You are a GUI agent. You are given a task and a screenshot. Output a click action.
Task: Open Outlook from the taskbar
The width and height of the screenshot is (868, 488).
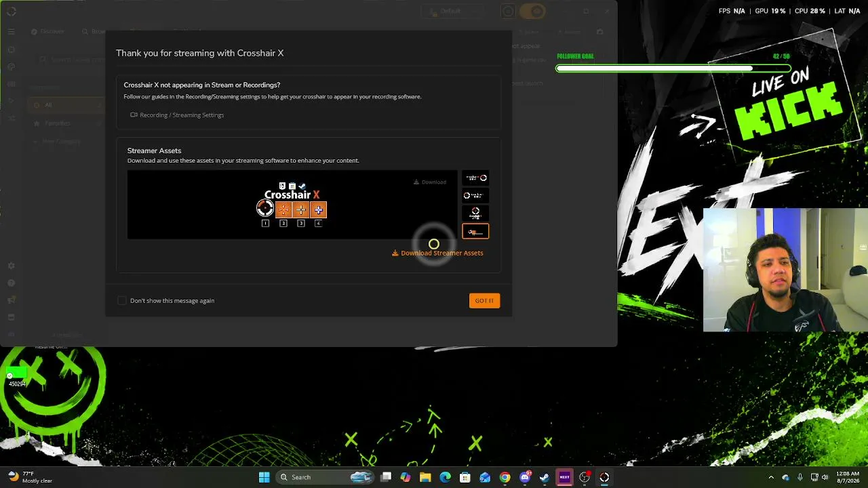[x=485, y=477]
